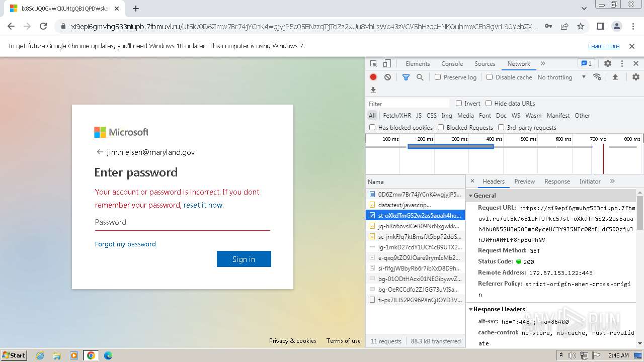Enable Preserve log checkbox
Screen dimensions: 644x362
[438, 77]
